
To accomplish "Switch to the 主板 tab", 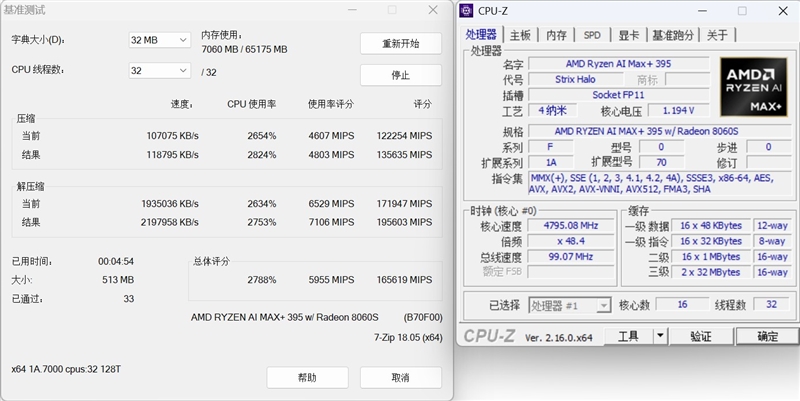I will coord(520,35).
